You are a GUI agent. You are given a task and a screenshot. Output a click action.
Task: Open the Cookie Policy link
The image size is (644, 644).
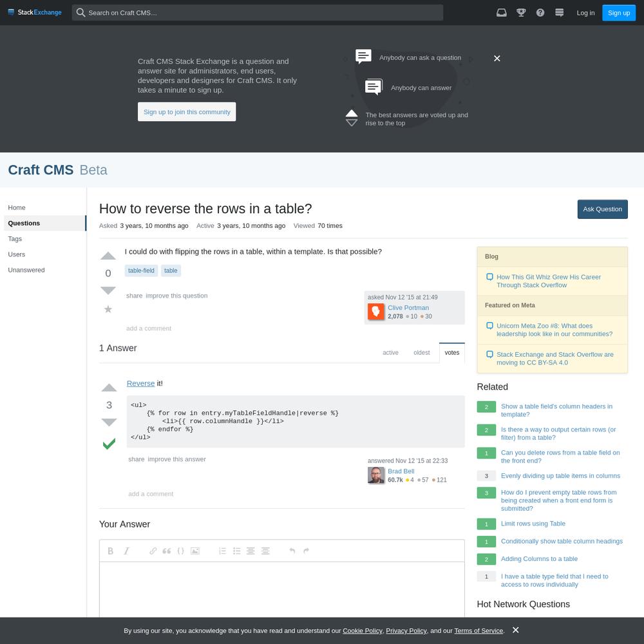tap(362, 631)
